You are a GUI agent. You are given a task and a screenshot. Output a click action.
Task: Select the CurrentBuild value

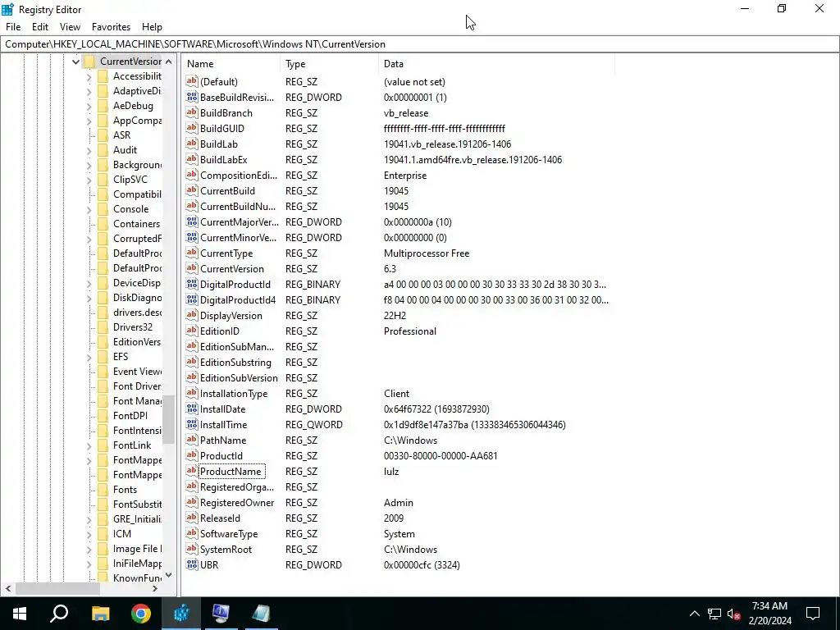click(227, 190)
